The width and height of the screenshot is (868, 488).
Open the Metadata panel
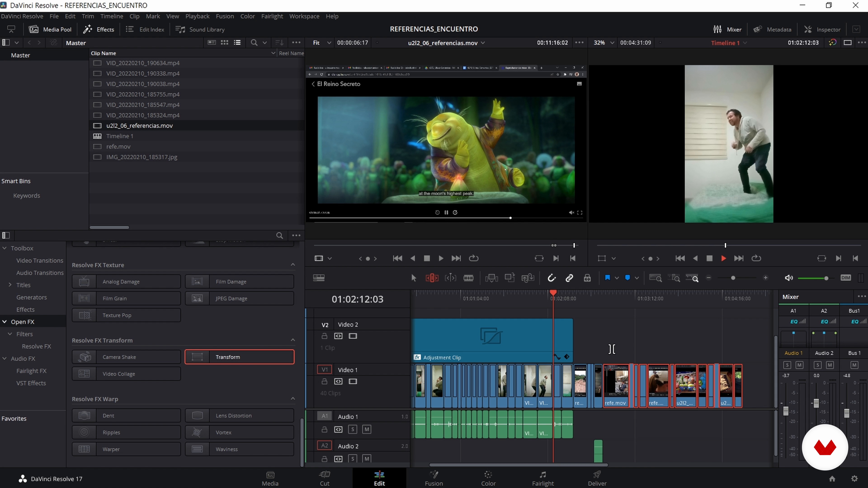coord(772,29)
